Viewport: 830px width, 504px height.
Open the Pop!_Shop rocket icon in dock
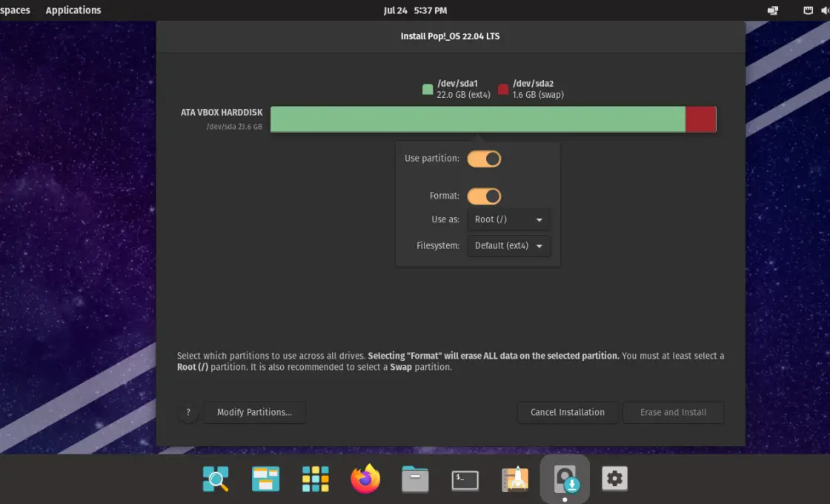tap(515, 479)
